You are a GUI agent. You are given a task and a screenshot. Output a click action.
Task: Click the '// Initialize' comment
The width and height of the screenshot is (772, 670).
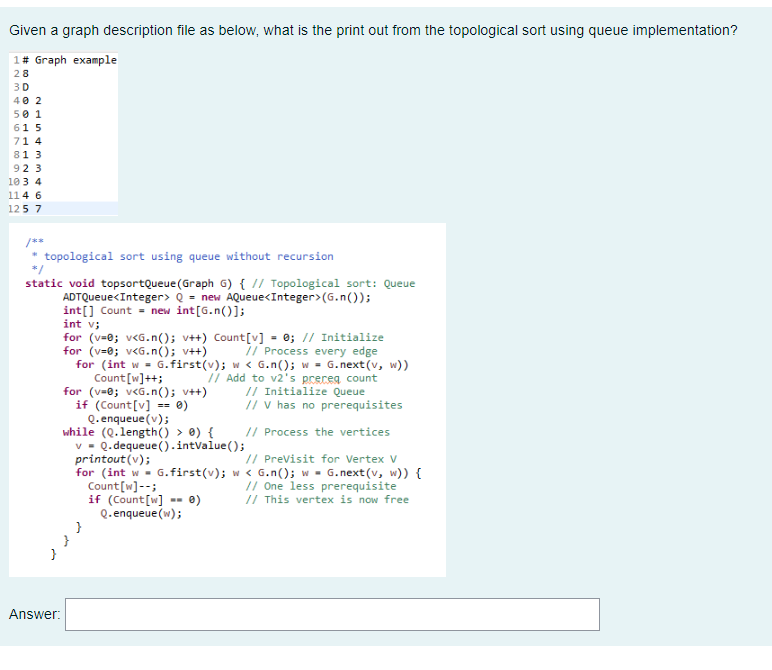pos(343,338)
